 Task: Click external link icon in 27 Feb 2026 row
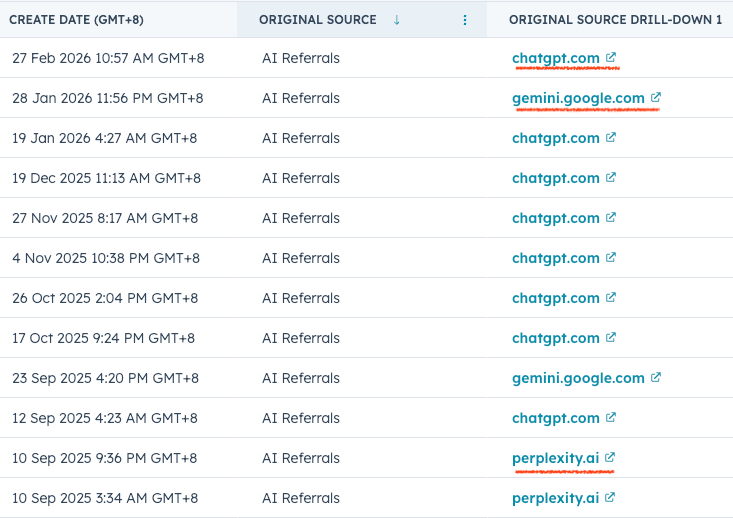coord(611,57)
